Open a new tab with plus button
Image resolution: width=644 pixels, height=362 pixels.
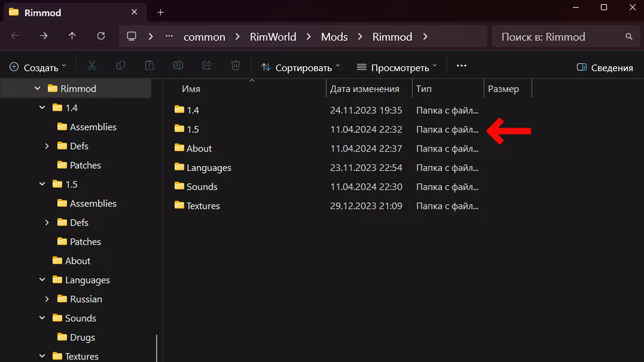[x=161, y=13]
